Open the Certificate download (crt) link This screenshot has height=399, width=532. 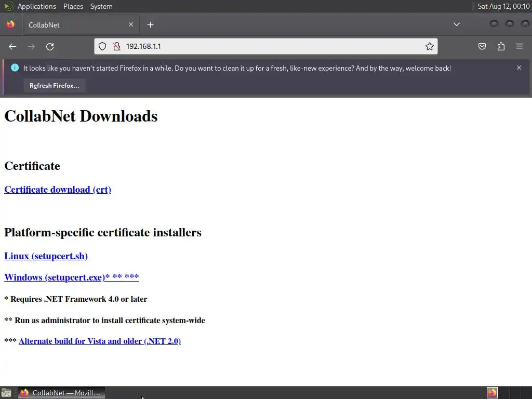tap(58, 190)
